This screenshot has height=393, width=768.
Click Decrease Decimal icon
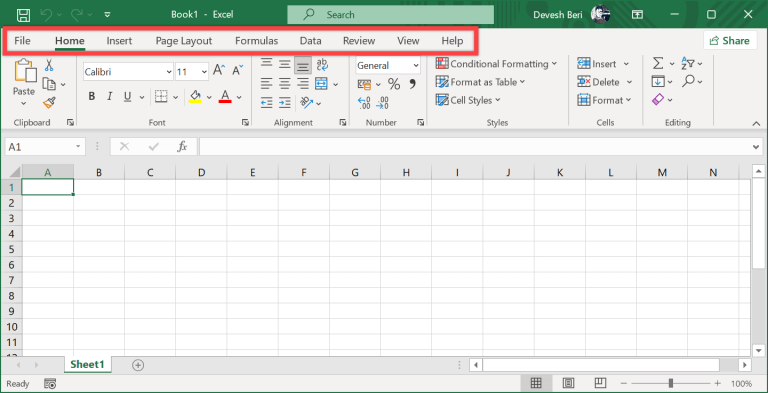[x=383, y=103]
